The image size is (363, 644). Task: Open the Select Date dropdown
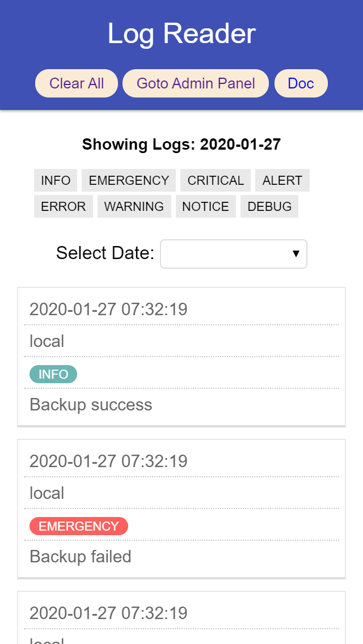pyautogui.click(x=233, y=253)
